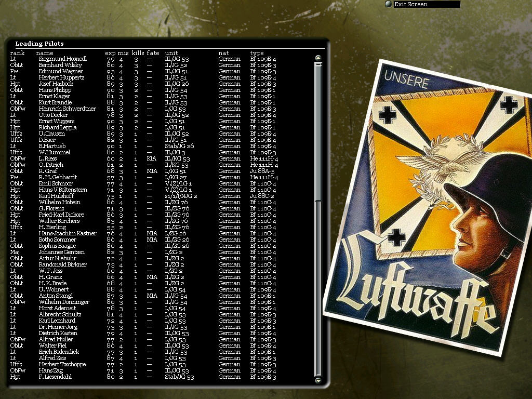Viewport: 532px width, 399px height.
Task: Click the 'kills' column header
Action: [138, 53]
